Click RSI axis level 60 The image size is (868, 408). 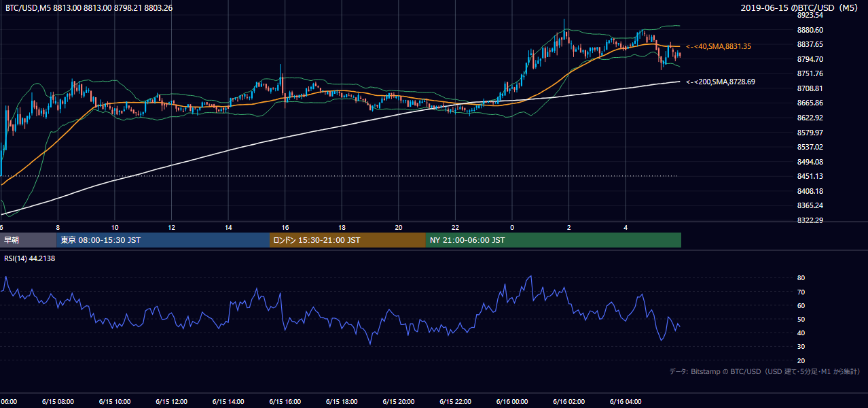pyautogui.click(x=801, y=305)
